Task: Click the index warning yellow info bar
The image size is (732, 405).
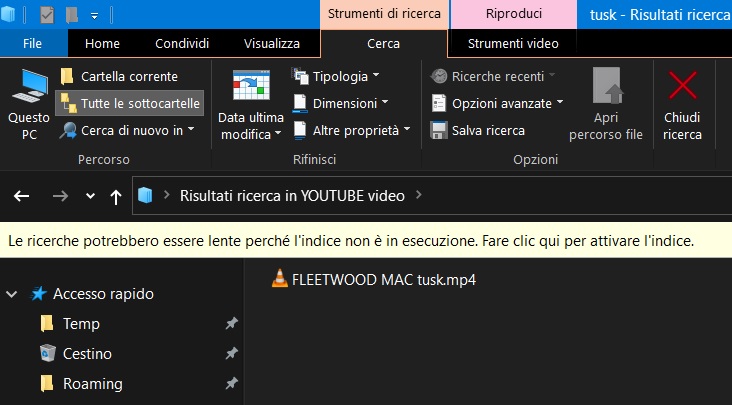Action: (x=366, y=241)
